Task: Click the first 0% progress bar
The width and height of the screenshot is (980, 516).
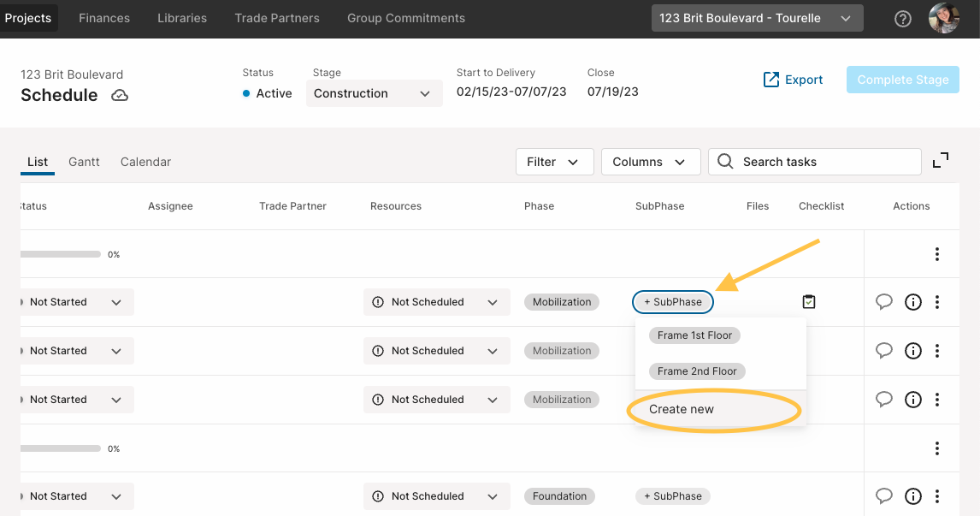Action: [61, 254]
